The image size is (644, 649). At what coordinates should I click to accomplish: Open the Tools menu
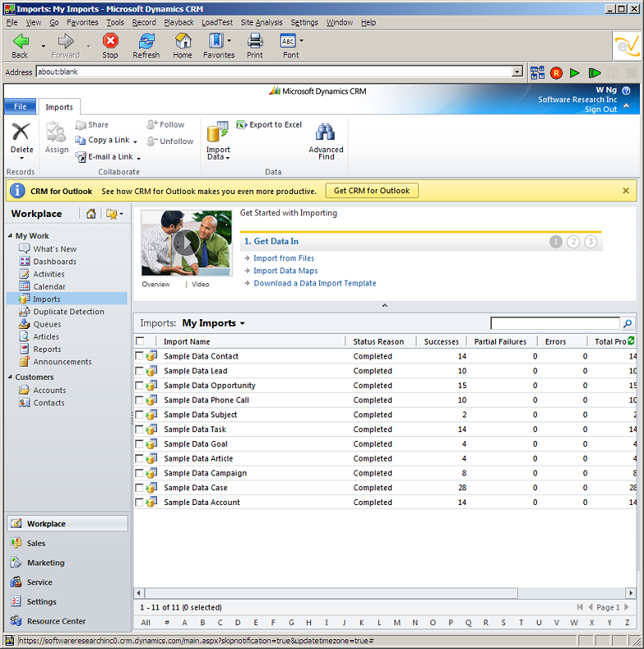(x=115, y=22)
